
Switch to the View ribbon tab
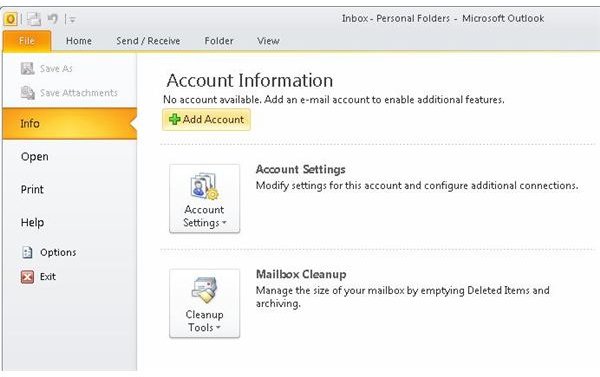point(268,41)
